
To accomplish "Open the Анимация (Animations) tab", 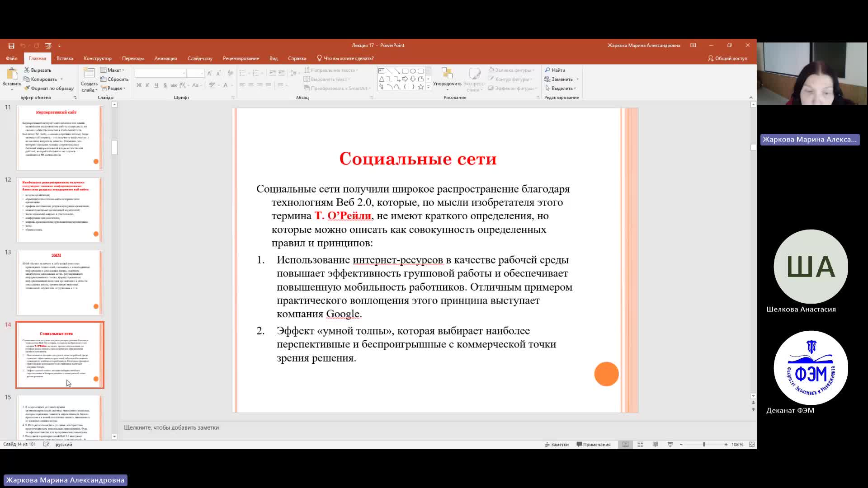I will pyautogui.click(x=165, y=58).
